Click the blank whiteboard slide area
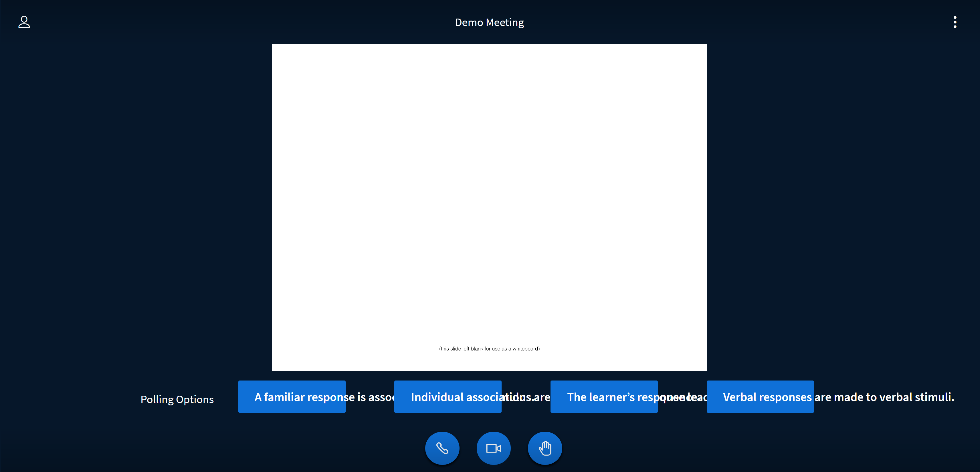The height and width of the screenshot is (472, 980). point(489,207)
